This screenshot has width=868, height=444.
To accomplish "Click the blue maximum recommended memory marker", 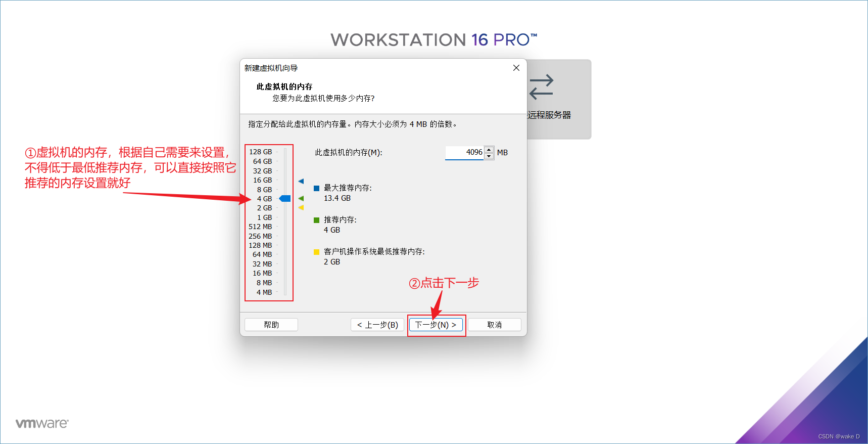I will point(301,181).
